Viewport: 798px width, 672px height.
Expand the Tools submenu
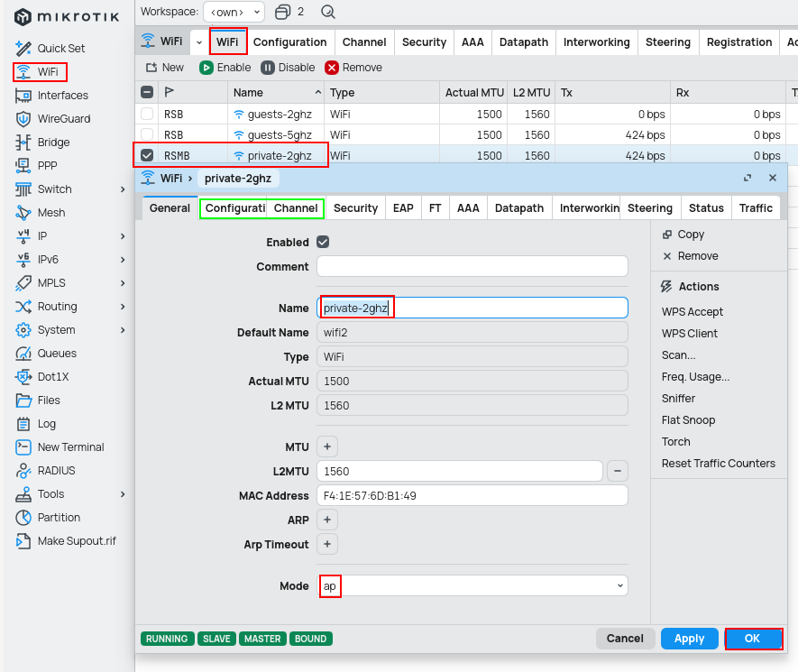click(x=123, y=494)
